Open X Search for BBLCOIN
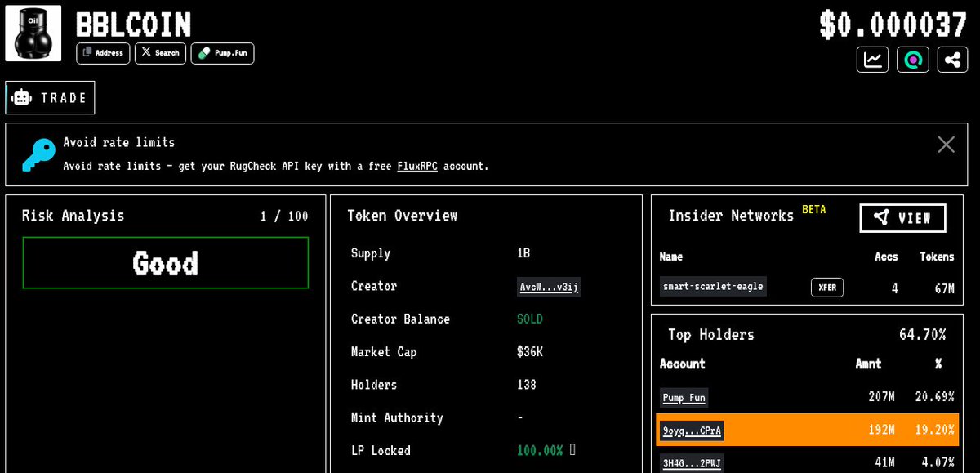 160,53
